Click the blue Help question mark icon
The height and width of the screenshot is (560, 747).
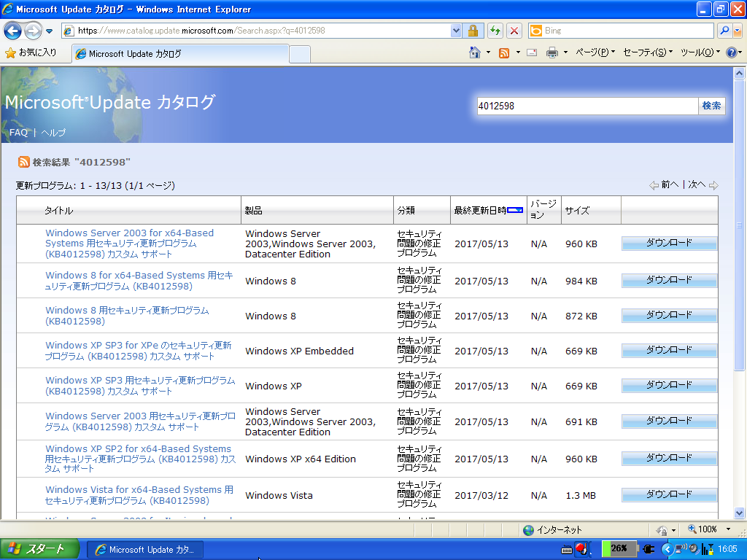731,52
